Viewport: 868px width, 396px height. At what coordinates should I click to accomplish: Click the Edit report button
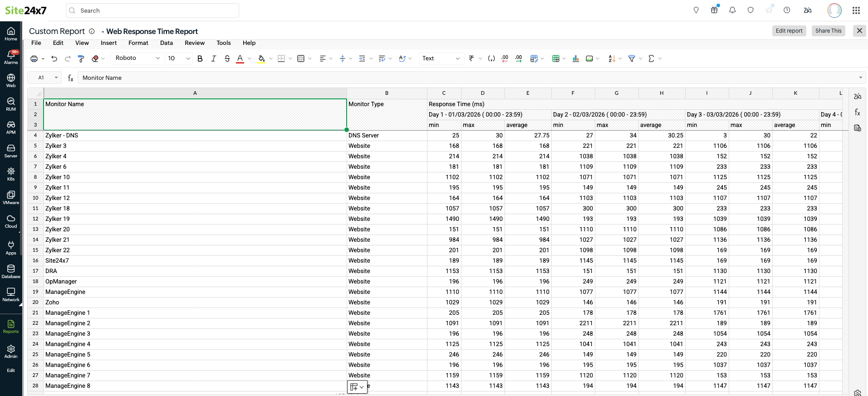(x=789, y=31)
